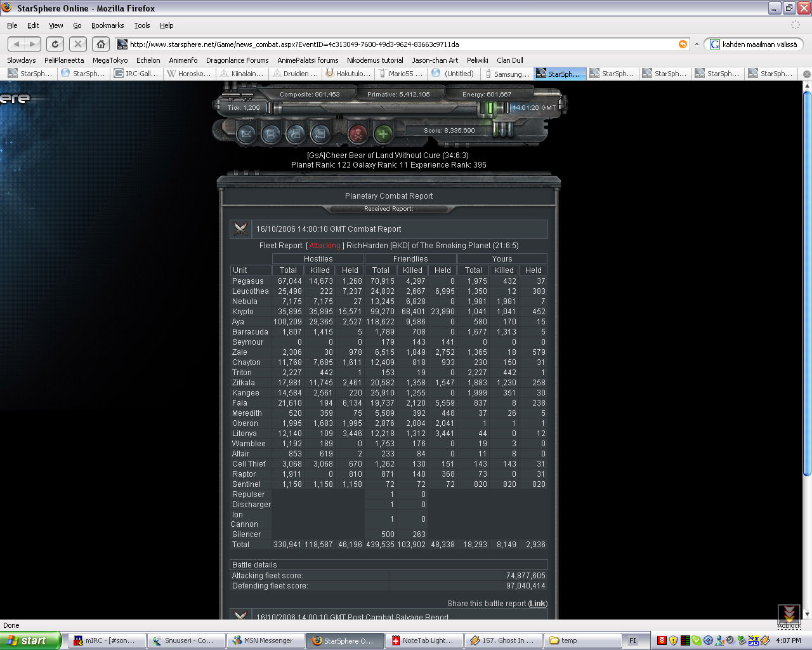This screenshot has height=650, width=812.
Task: Click the Winamp lightning tray icon
Action: (x=765, y=640)
